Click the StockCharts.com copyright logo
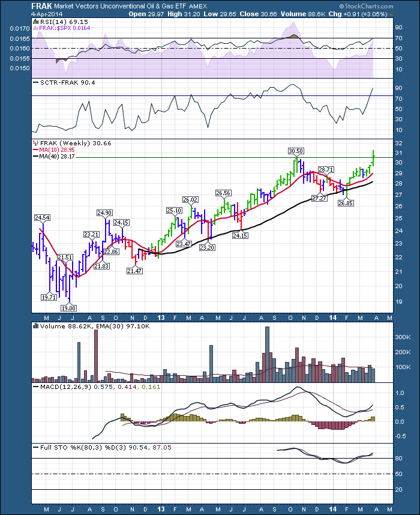 [x=366, y=6]
